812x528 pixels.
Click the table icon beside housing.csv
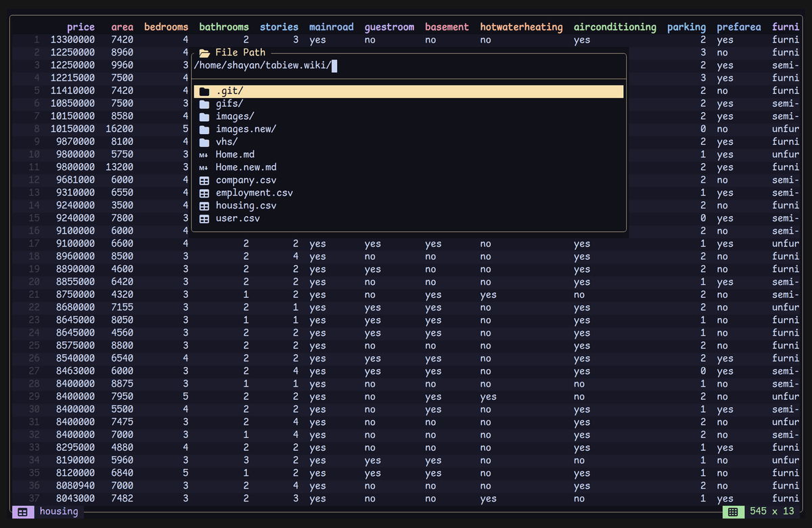[204, 206]
